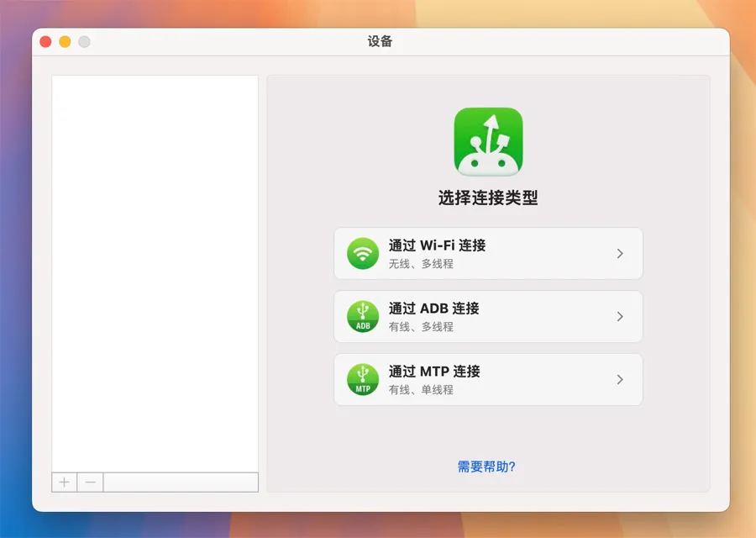Click the MTP USB icon
This screenshot has height=538, width=756.
pos(363,379)
